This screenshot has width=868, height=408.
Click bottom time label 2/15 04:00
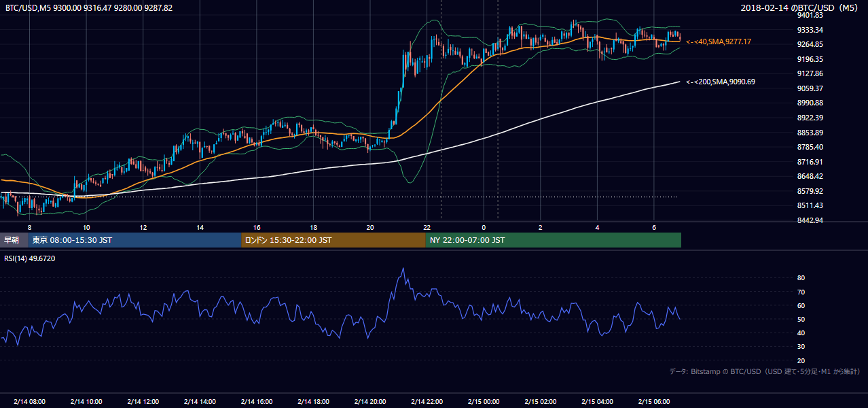[x=597, y=401]
